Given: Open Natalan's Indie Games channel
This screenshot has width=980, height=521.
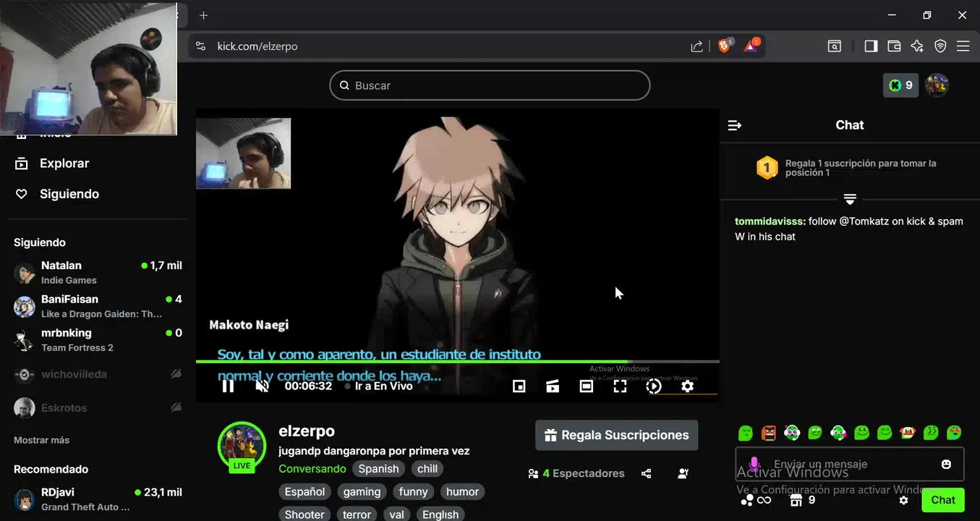Looking at the screenshot, I should (x=98, y=273).
